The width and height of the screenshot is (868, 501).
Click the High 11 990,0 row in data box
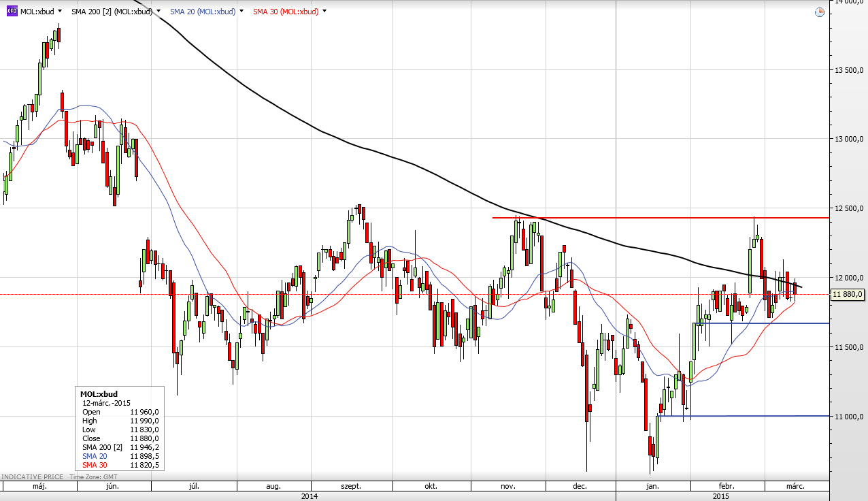coord(120,421)
